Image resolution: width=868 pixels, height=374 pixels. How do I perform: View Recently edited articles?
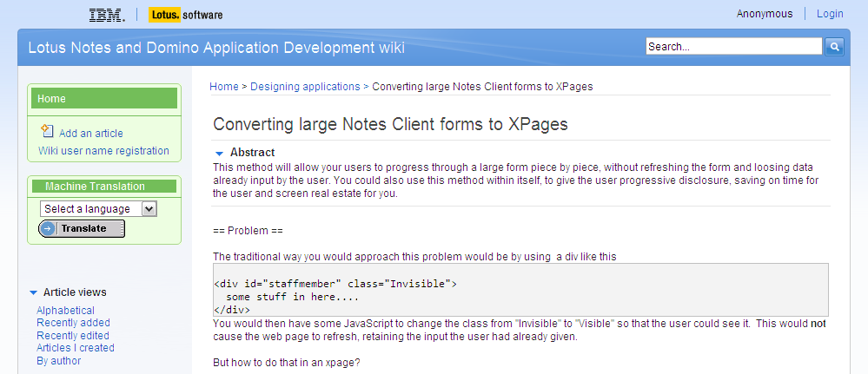click(72, 335)
